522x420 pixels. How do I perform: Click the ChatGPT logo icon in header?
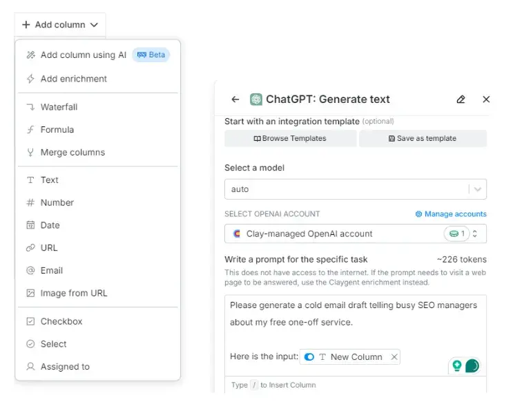point(256,99)
